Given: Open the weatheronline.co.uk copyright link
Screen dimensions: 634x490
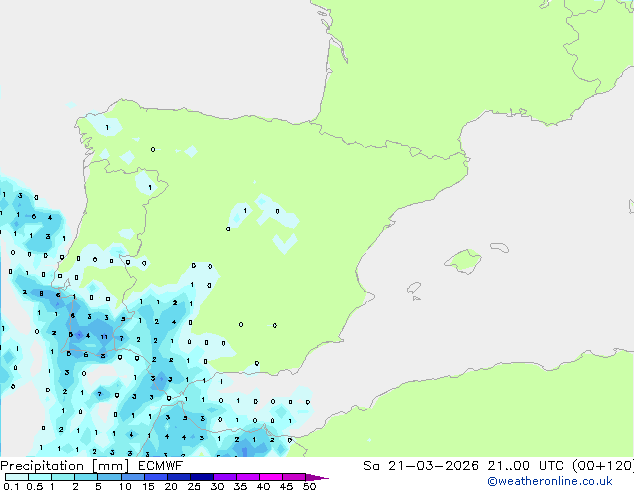Looking at the screenshot, I should [x=550, y=481].
